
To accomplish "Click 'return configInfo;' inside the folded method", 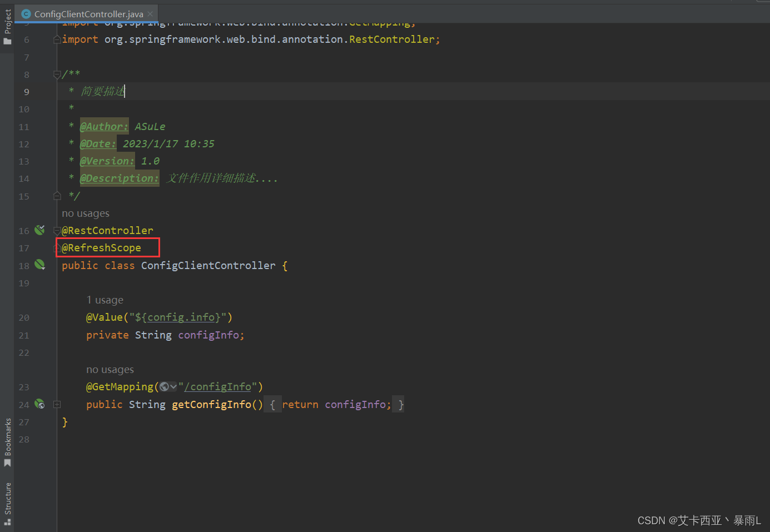I will 336,405.
